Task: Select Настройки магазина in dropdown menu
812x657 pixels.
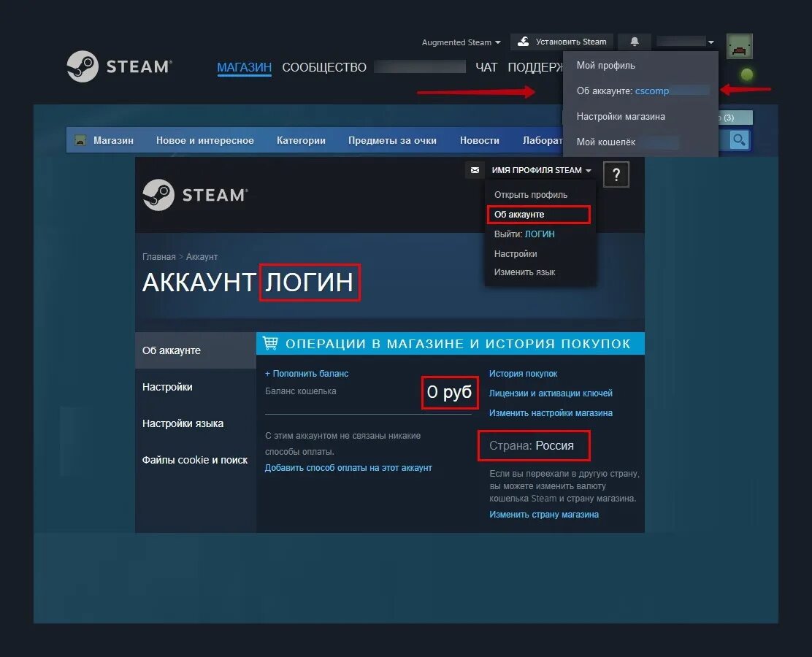Action: tap(621, 117)
